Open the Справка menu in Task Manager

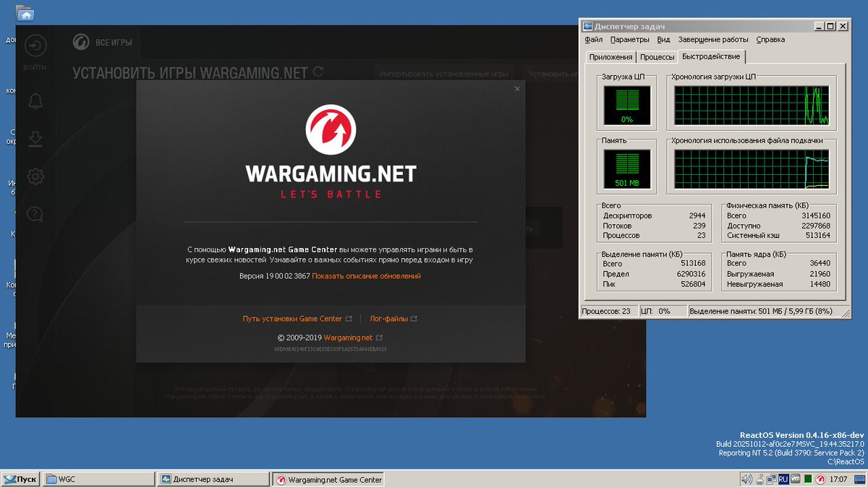[770, 40]
